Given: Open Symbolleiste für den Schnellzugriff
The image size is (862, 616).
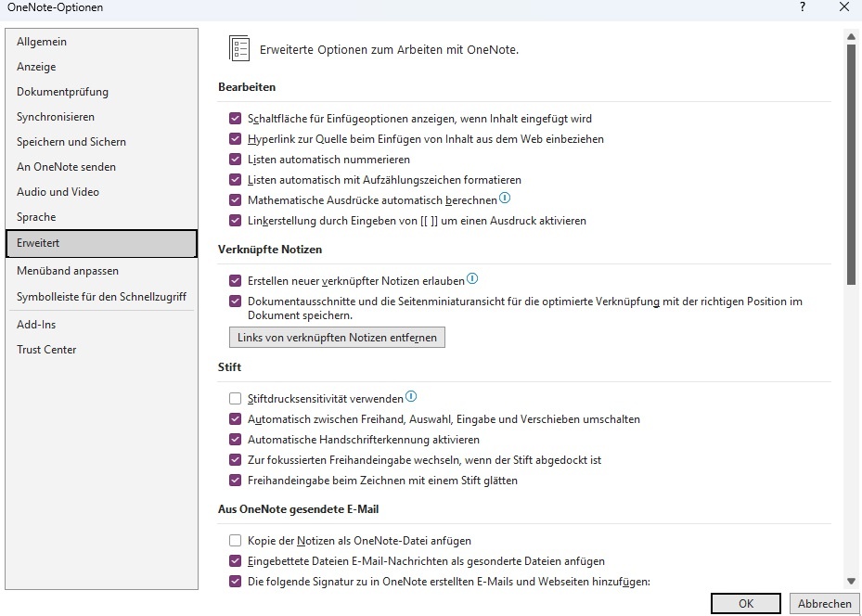Looking at the screenshot, I should [x=101, y=297].
